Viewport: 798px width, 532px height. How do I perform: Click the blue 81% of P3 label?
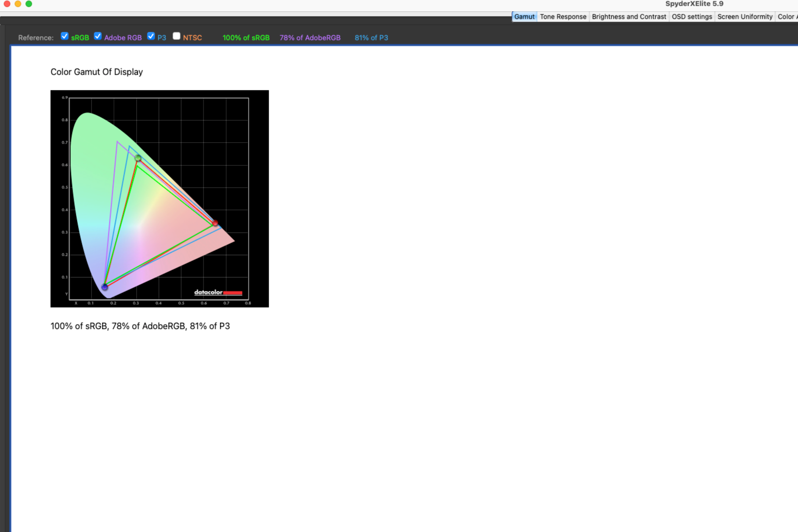[371, 38]
